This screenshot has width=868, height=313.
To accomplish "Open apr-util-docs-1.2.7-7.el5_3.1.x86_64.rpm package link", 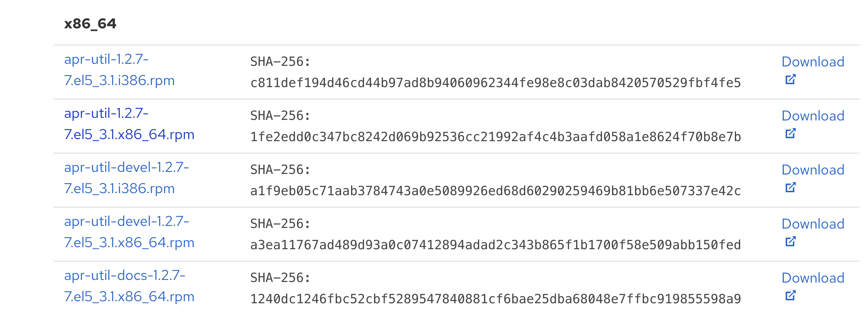I will (129, 286).
